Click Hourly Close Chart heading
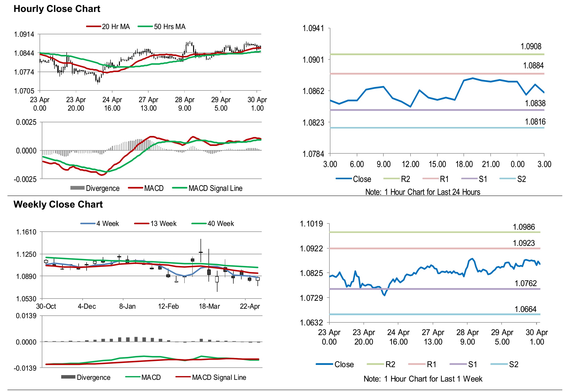Viewport: 570px width, 392px height. coord(57,9)
